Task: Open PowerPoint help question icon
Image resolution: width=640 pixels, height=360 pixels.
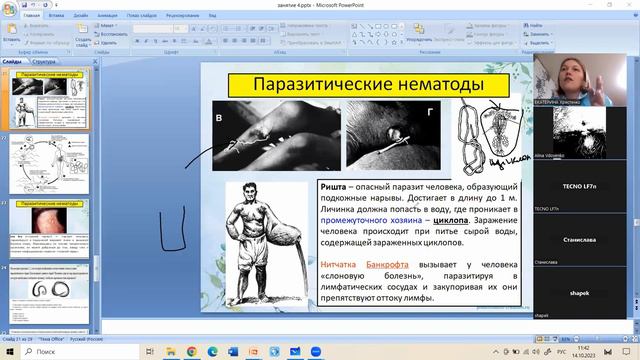Action: coord(636,15)
